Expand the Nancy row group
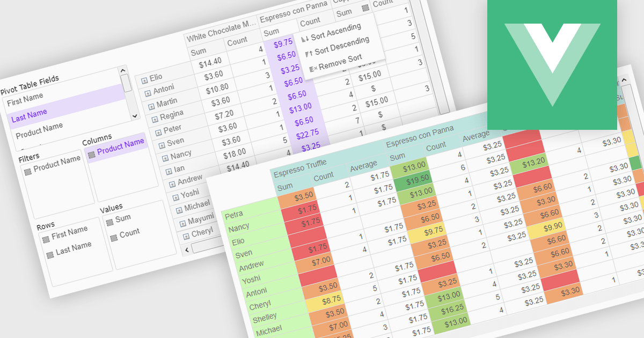Image resolution: width=644 pixels, height=338 pixels. coord(165,157)
